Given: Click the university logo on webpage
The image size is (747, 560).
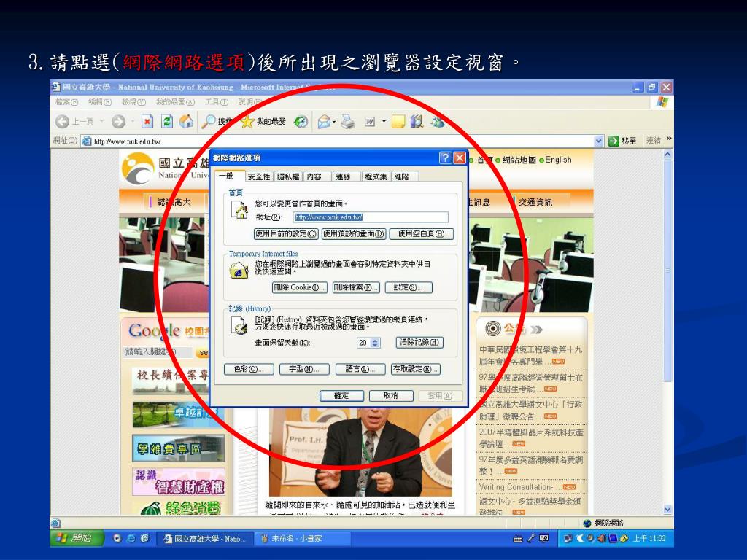Looking at the screenshot, I should (x=138, y=168).
